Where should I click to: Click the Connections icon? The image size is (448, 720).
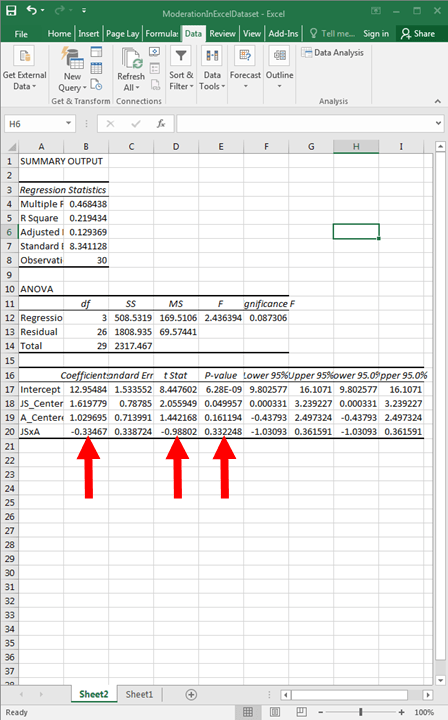coord(155,51)
